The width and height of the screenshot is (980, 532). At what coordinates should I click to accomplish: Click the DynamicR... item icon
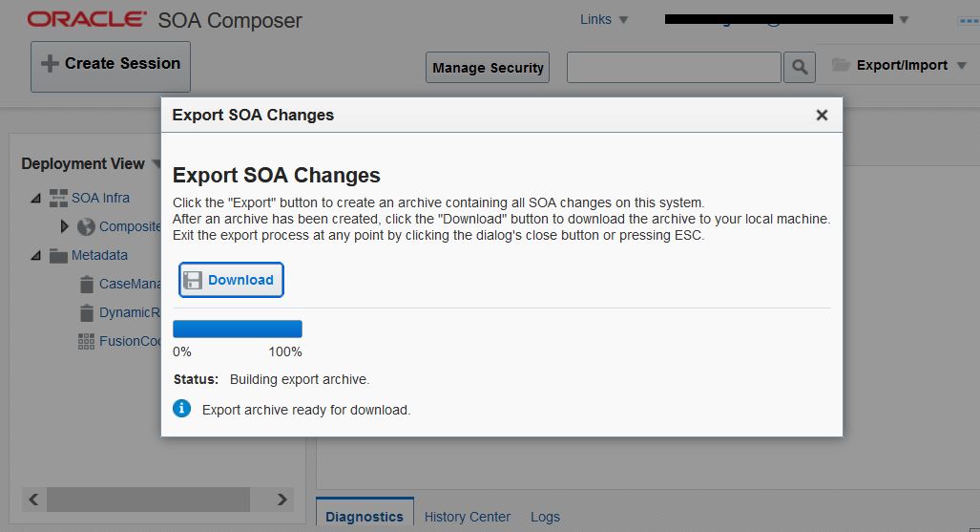pyautogui.click(x=87, y=312)
